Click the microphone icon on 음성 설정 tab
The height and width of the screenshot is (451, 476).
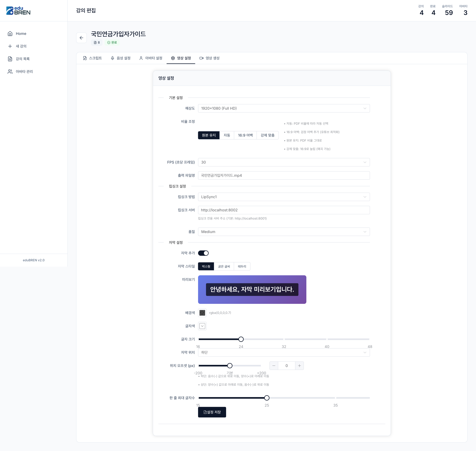(x=112, y=58)
